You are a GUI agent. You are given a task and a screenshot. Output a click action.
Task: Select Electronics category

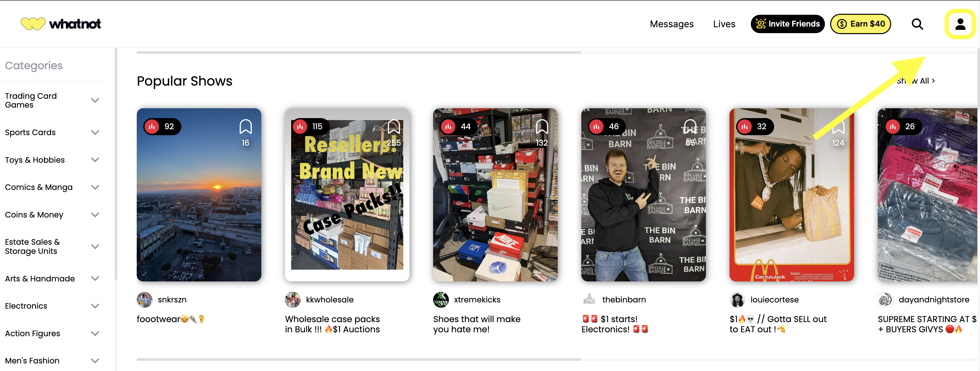(x=26, y=306)
